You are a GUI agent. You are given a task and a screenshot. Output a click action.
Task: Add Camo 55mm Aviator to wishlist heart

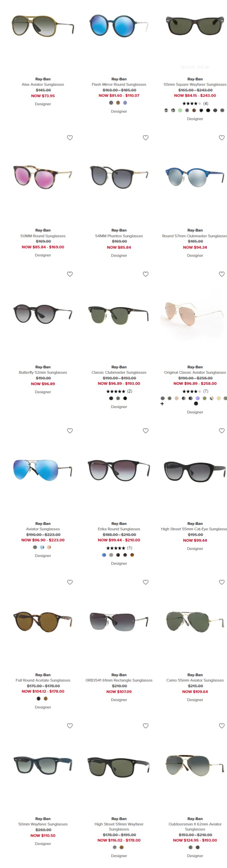pyautogui.click(x=222, y=582)
